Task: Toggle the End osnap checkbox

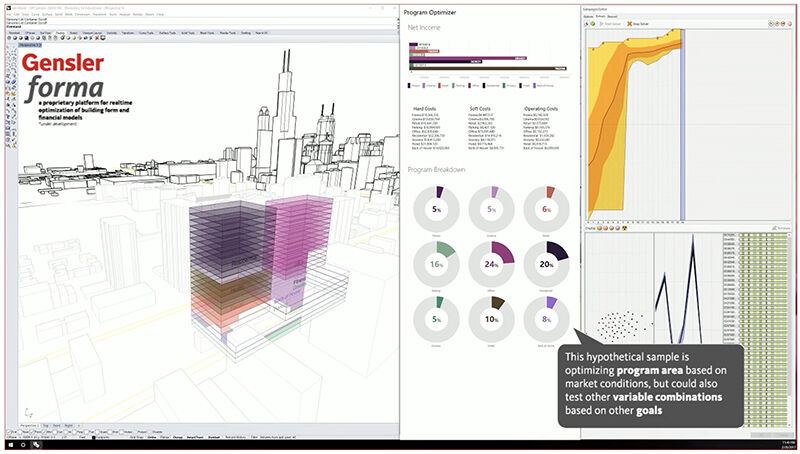Action: pos(9,432)
